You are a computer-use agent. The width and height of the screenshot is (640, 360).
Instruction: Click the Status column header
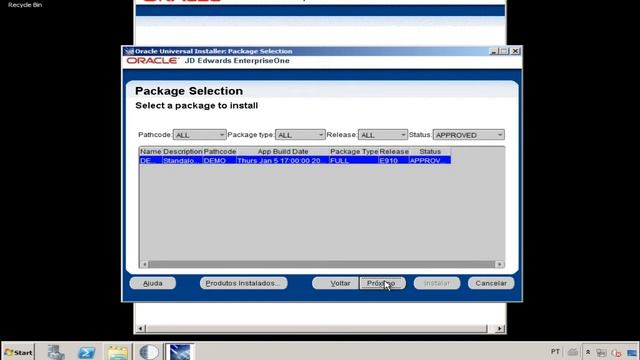[430, 151]
